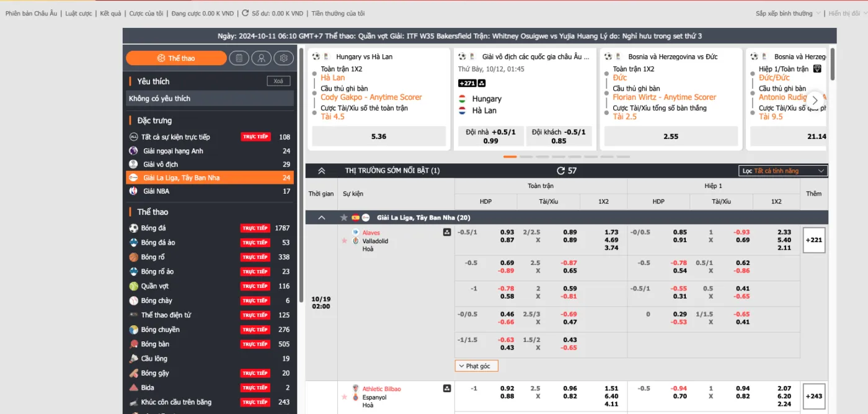Open Tiền thưởng của tôi menu item
The width and height of the screenshot is (868, 414).
[x=338, y=13]
